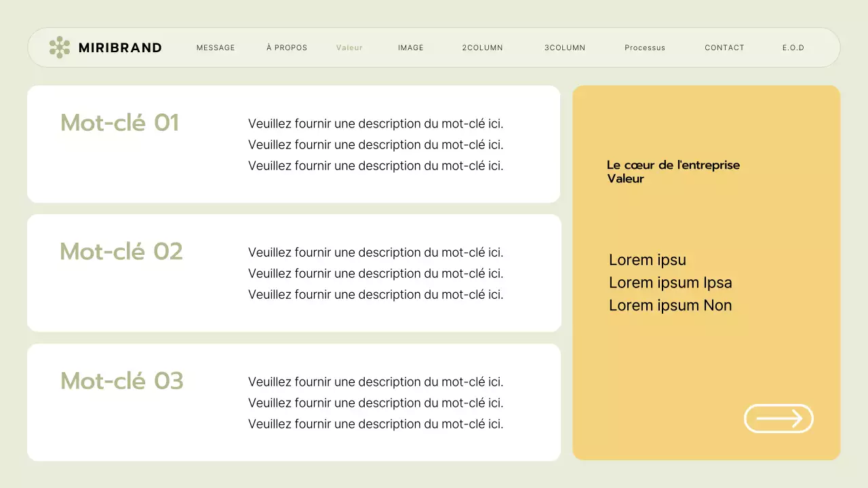Switch to the 3COLUMN section
Screen dimensions: 868x488
click(x=564, y=47)
